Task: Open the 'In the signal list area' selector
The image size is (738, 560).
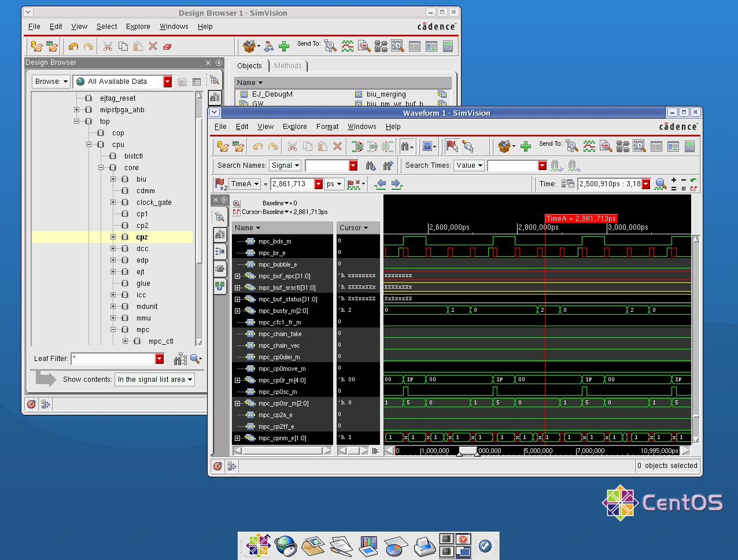Action: tap(154, 380)
